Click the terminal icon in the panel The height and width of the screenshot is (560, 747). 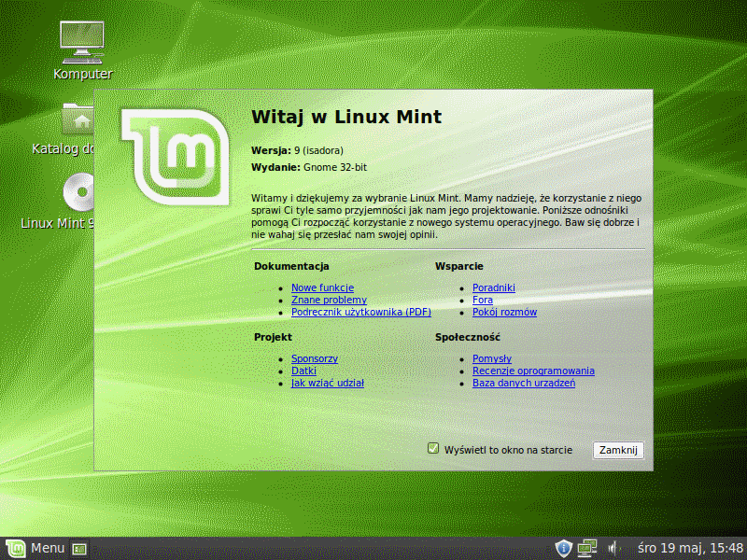79,548
